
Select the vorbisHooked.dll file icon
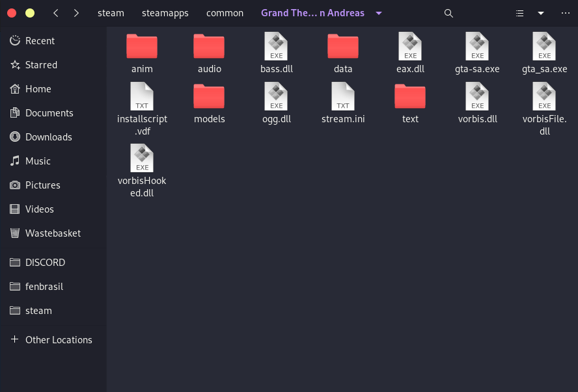coord(142,158)
